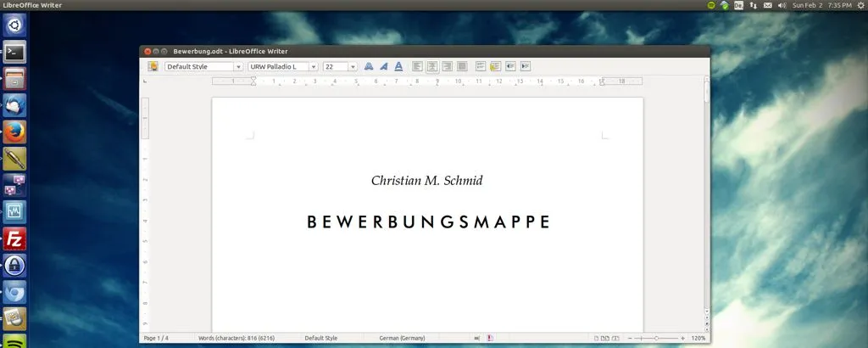Click the zoom slider handle
Image resolution: width=868 pixels, height=348 pixels.
(657, 338)
